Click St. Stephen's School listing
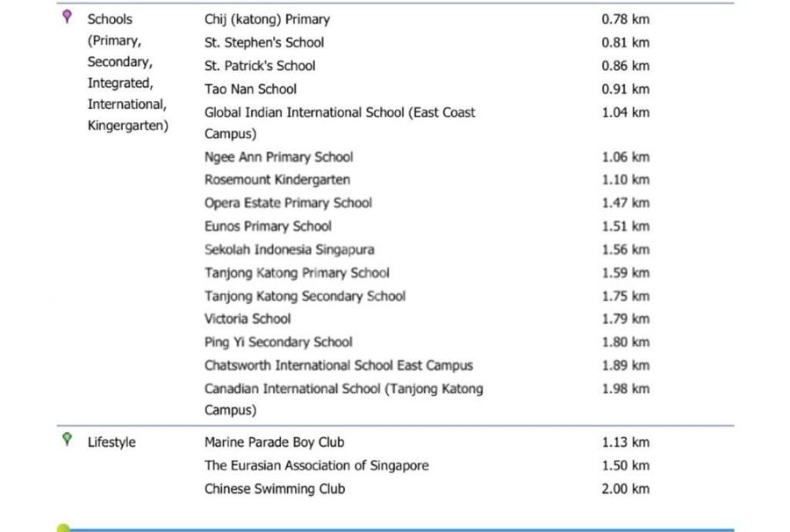 pyautogui.click(x=264, y=42)
